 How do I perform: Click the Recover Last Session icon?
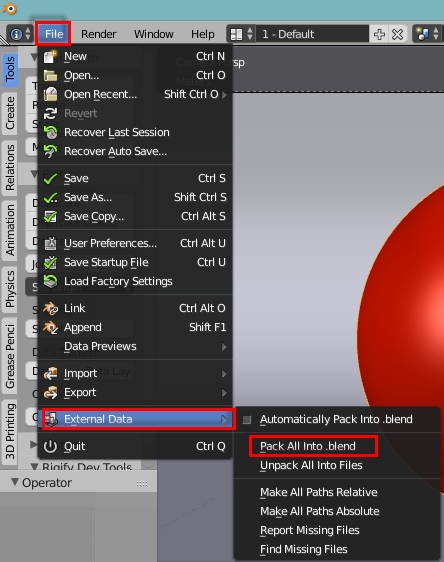pos(51,133)
